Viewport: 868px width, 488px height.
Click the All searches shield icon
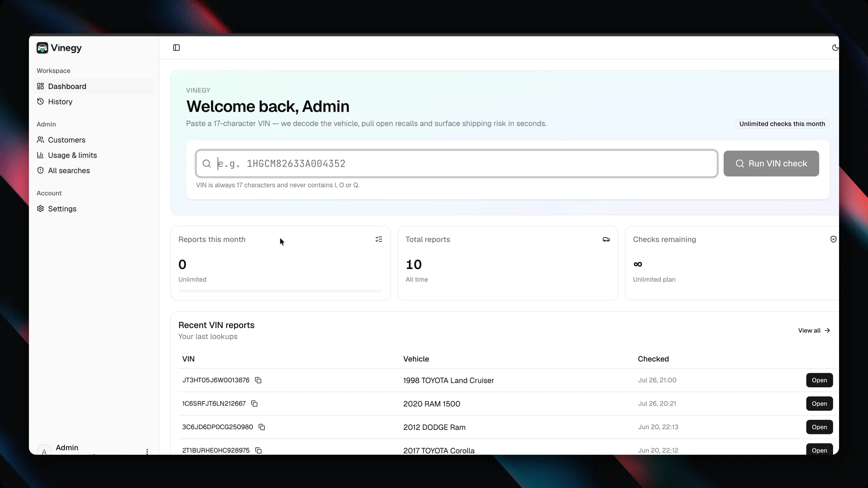41,170
